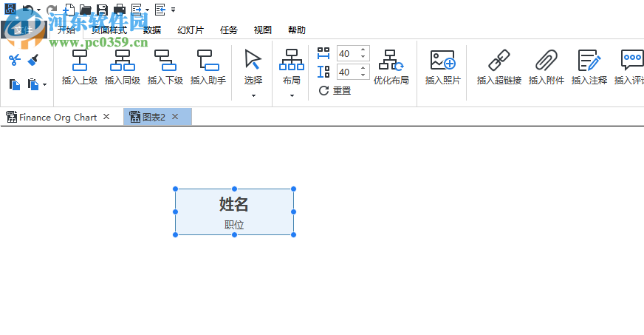The image size is (644, 335).
Task: Click the undo arrow icon
Action: click(28, 9)
